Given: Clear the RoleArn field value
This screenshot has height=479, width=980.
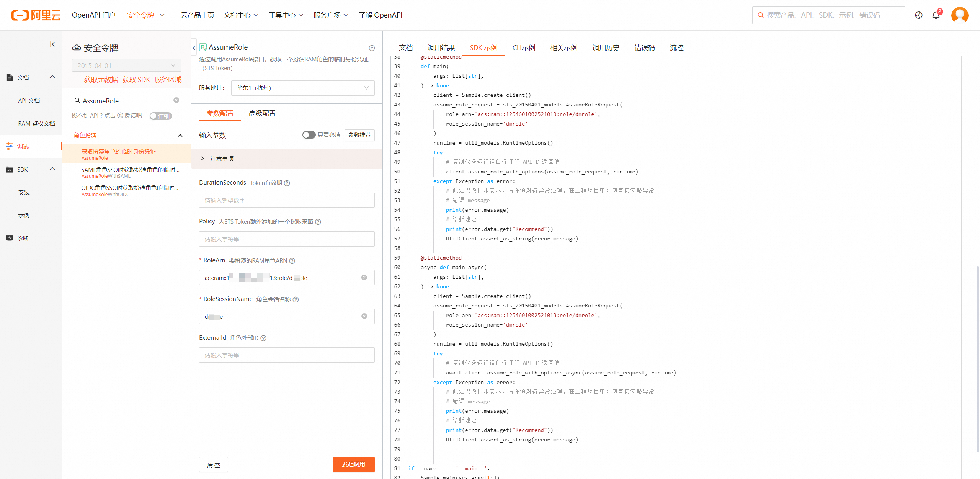Looking at the screenshot, I should tap(364, 278).
